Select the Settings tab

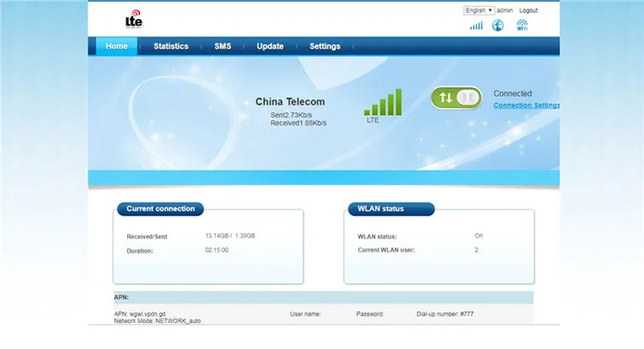tap(325, 46)
